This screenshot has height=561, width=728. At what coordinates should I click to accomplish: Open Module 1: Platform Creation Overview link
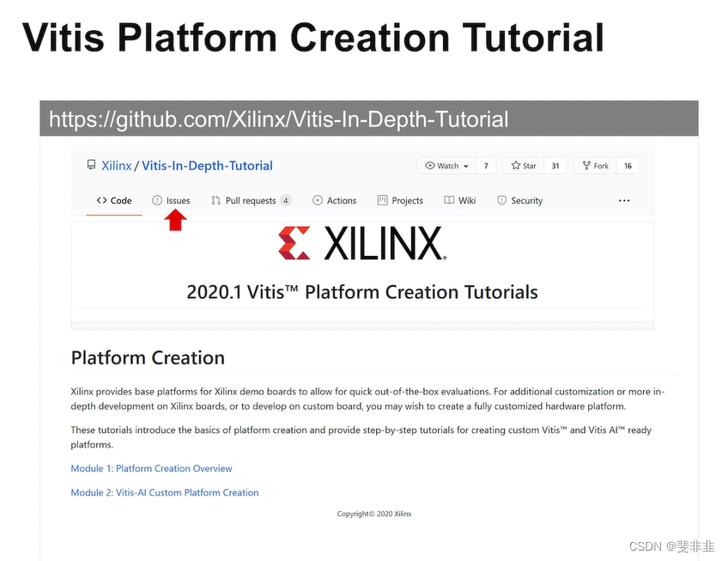pos(151,468)
